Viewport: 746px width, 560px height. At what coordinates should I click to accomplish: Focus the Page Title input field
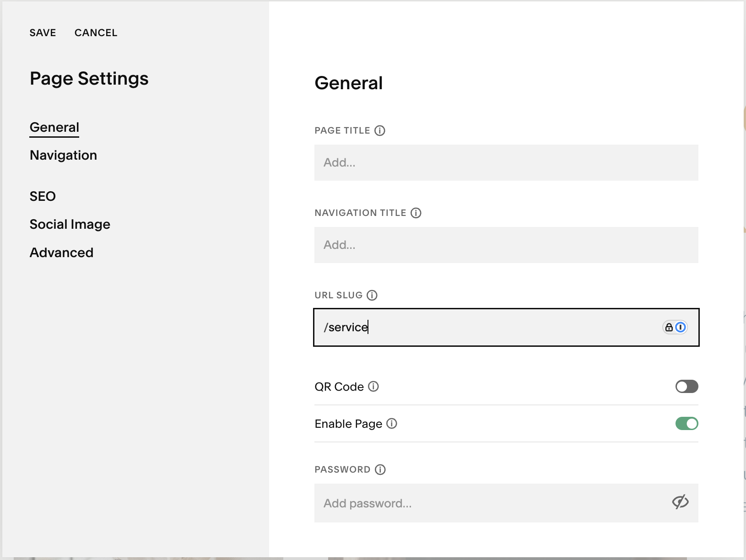click(x=506, y=163)
